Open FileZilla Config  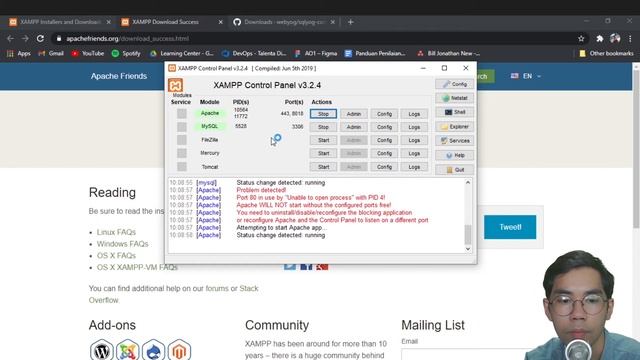(384, 140)
